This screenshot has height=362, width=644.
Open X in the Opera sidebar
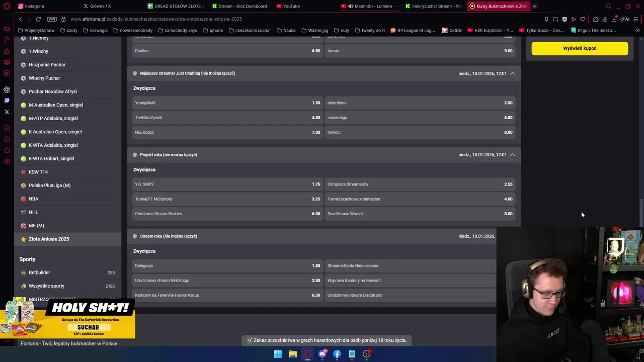(x=7, y=112)
